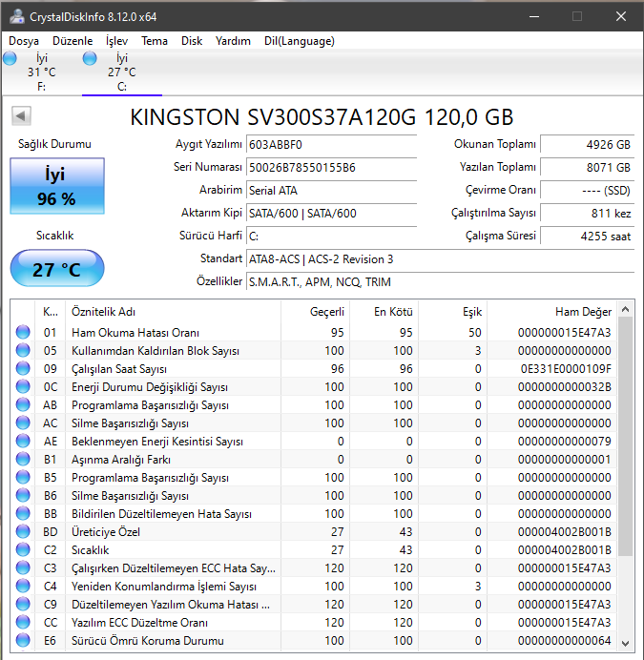The image size is (644, 660).
Task: Click the attribute list scroll up arrow
Action: pyautogui.click(x=626, y=310)
